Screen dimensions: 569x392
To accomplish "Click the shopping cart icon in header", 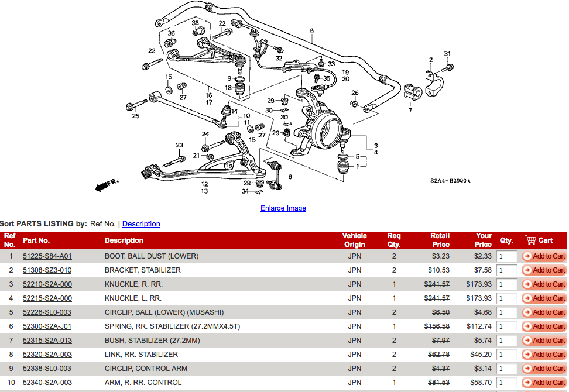I will [530, 240].
